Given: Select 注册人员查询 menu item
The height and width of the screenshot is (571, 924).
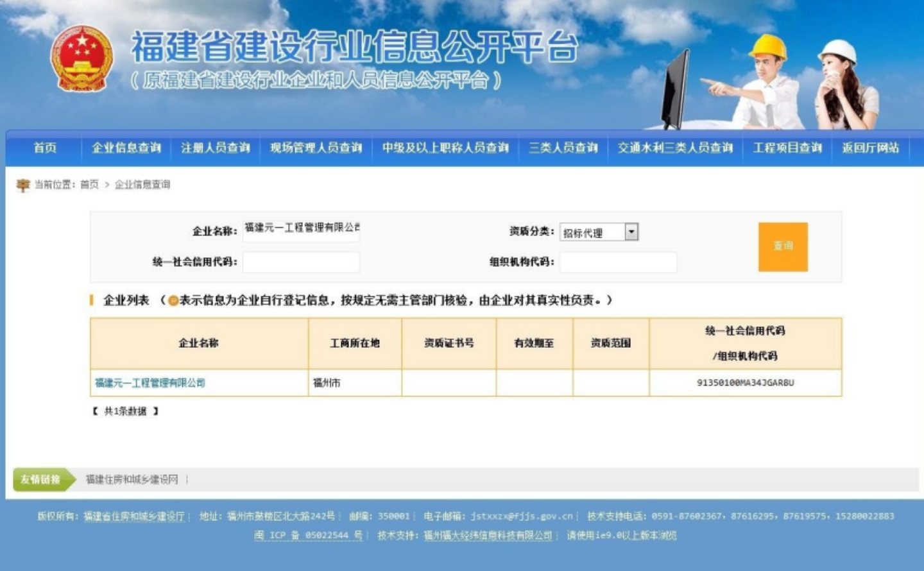Looking at the screenshot, I should 216,148.
